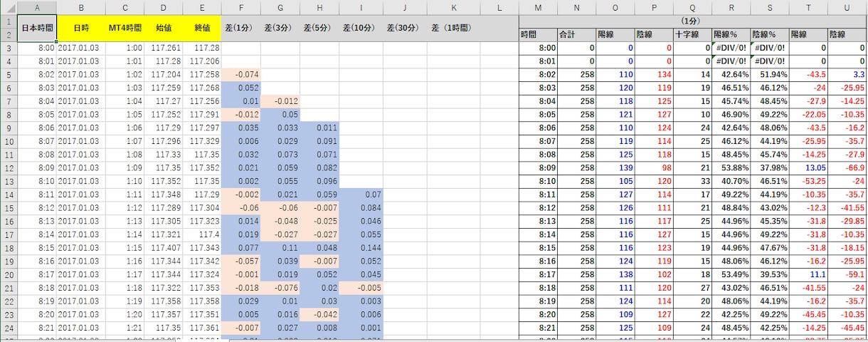Click the MT4時間 cell showing 1:15

coord(125,249)
